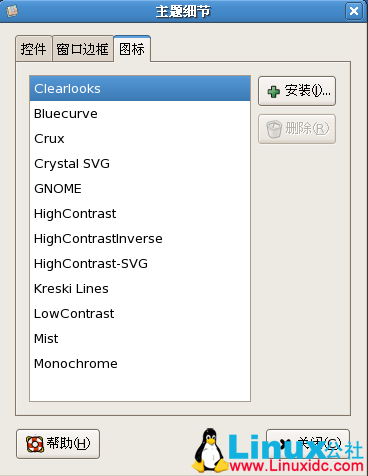This screenshot has height=476, width=368.
Task: Choose the GNOME icon theme
Action: tap(140, 189)
